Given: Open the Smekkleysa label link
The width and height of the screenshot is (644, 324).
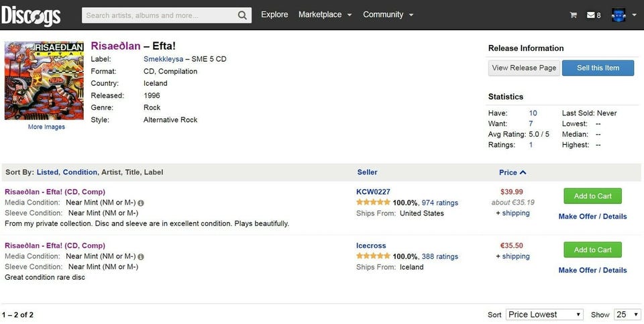Looking at the screenshot, I should click(x=164, y=59).
